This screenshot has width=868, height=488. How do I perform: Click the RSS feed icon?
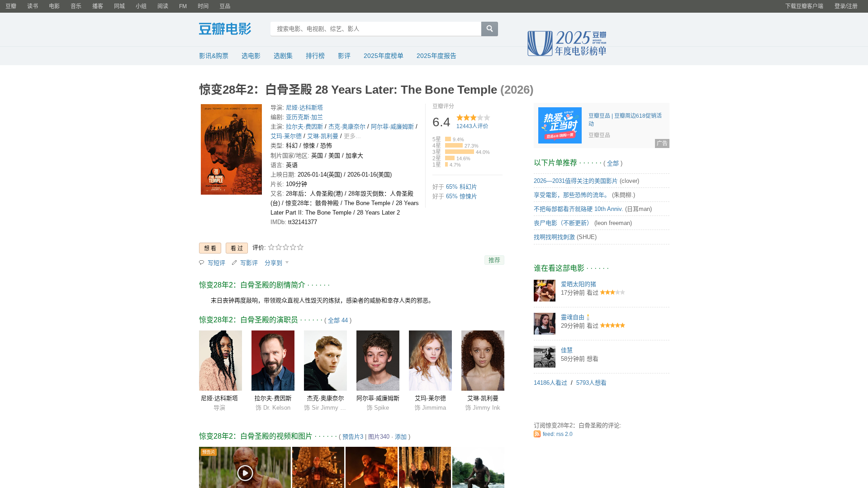pyautogui.click(x=537, y=434)
